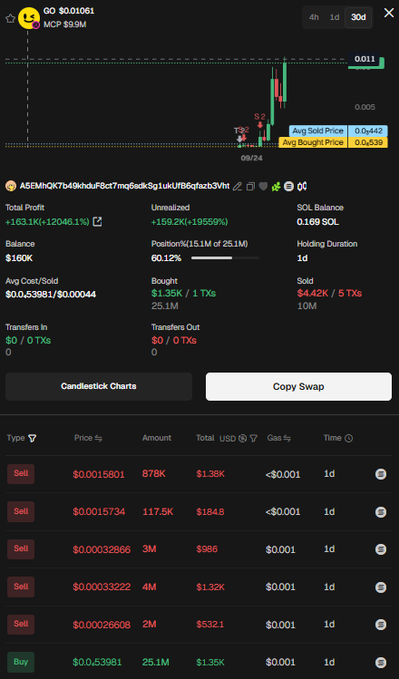Open explorer for $184.8 sell transaction
Screen dimensions: 399x679
click(x=381, y=512)
